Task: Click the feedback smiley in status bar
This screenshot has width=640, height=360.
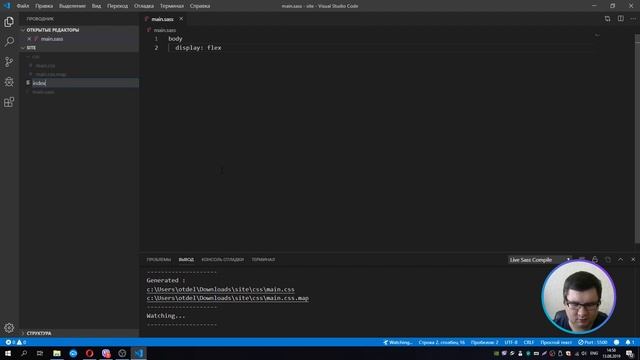Action: click(616, 342)
